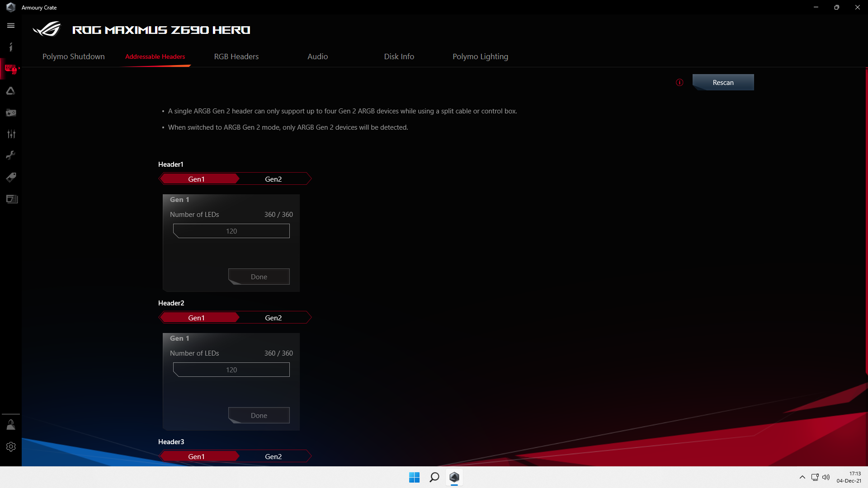Open the Tools wrench icon
This screenshot has height=488, width=868.
coord(11,155)
